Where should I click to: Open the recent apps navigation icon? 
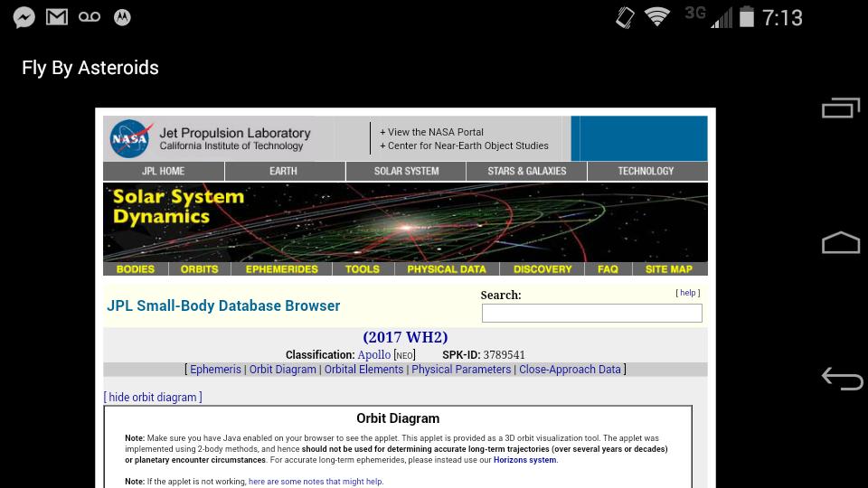[x=840, y=108]
